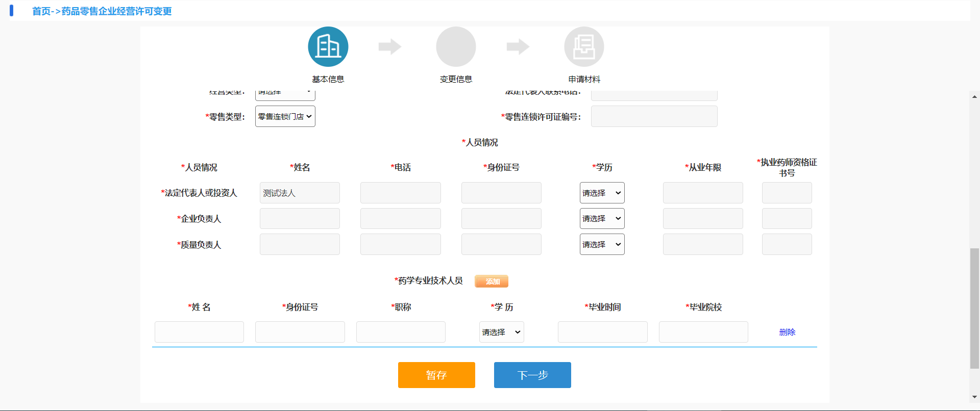The height and width of the screenshot is (411, 980).
Task: Click the 基本信息 building step icon
Action: (x=328, y=47)
